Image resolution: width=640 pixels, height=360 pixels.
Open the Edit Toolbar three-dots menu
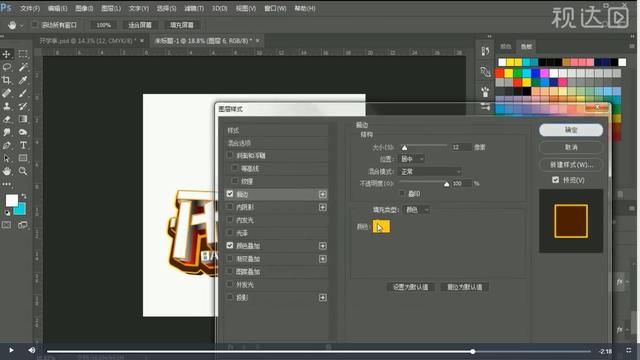point(7,184)
